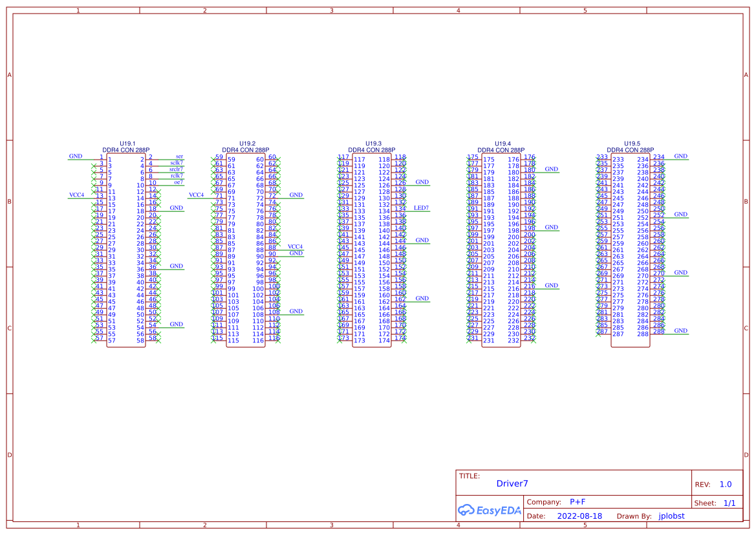
Task: Click the date 2022-08-18 field
Action: pos(580,516)
